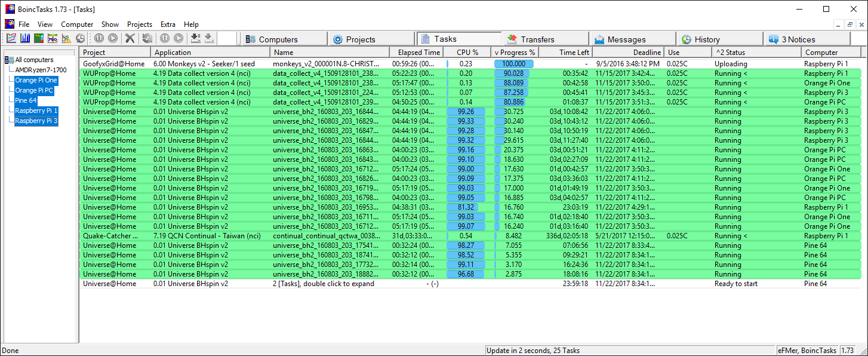Select Orange Pi PC in the computer tree

click(x=35, y=90)
